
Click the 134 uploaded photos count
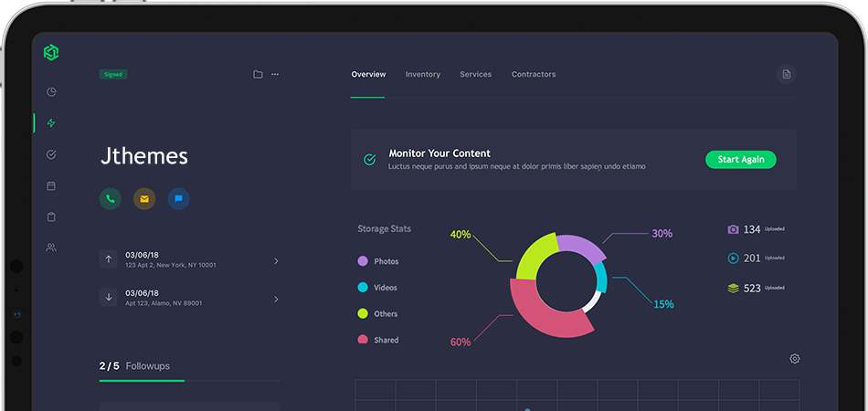(x=752, y=229)
